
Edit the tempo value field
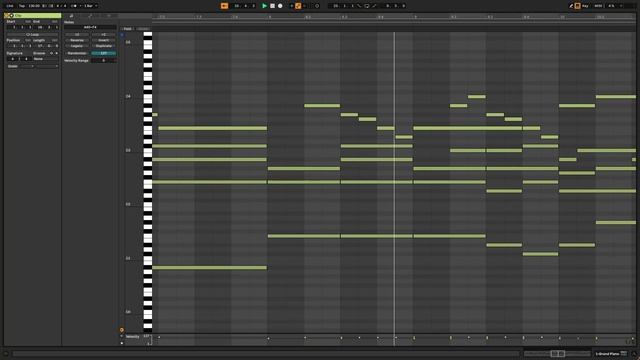click(x=34, y=6)
